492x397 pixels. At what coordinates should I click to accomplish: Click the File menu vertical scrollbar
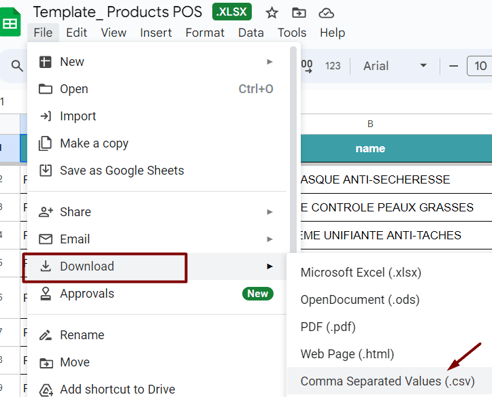[x=293, y=150]
